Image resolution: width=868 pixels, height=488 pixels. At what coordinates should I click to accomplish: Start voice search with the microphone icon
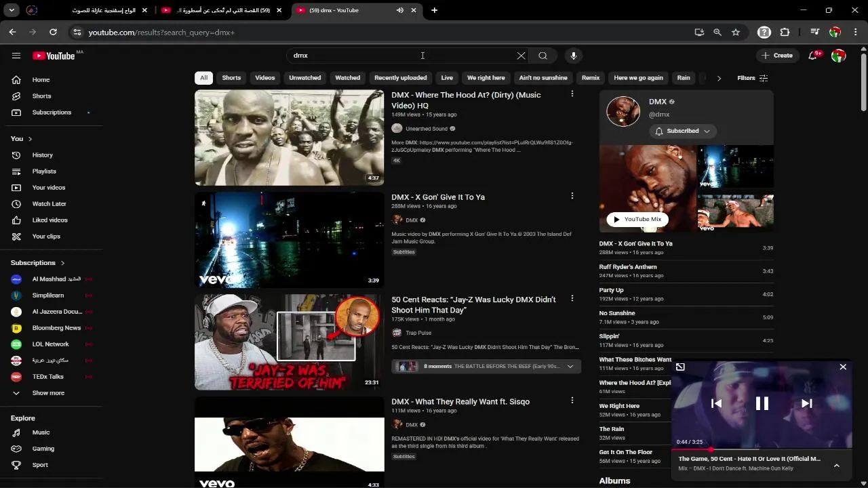pyautogui.click(x=574, y=56)
